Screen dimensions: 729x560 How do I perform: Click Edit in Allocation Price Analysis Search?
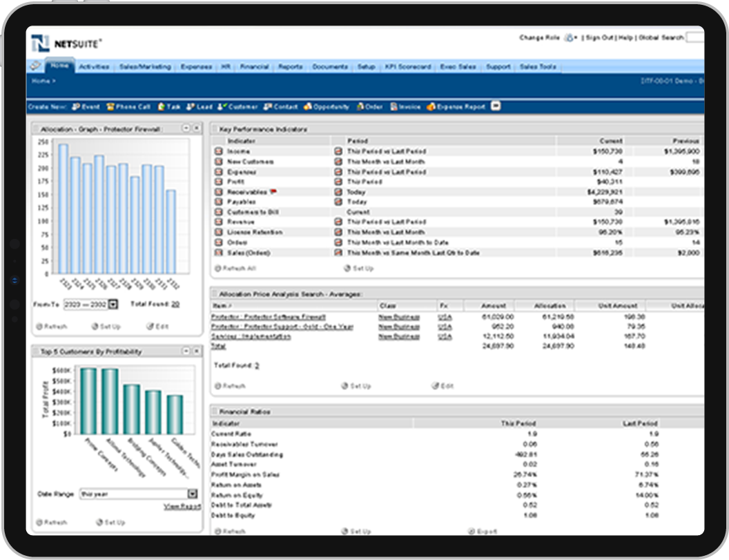tap(443, 385)
